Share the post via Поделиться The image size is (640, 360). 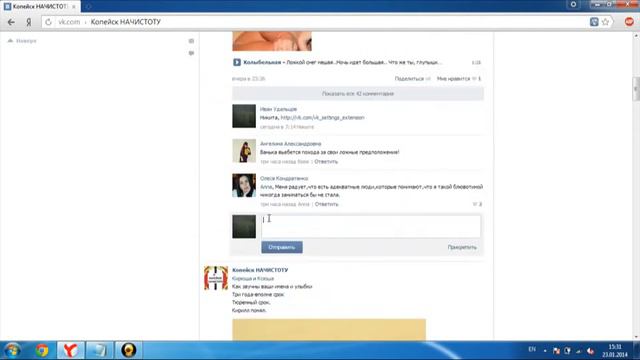pyautogui.click(x=412, y=79)
